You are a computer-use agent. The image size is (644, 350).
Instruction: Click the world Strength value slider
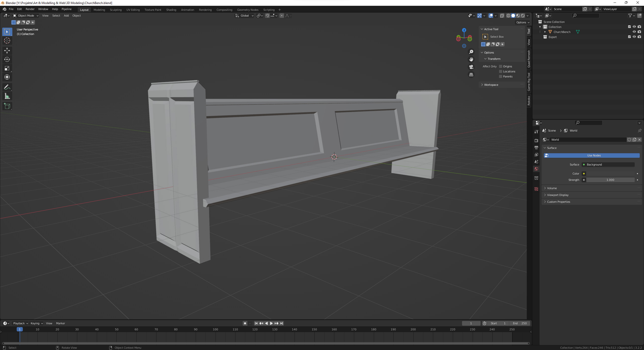610,180
